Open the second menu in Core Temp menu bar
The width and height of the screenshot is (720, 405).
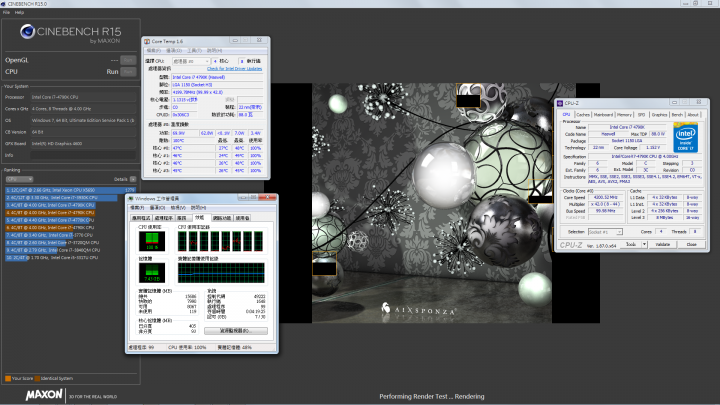[174, 51]
